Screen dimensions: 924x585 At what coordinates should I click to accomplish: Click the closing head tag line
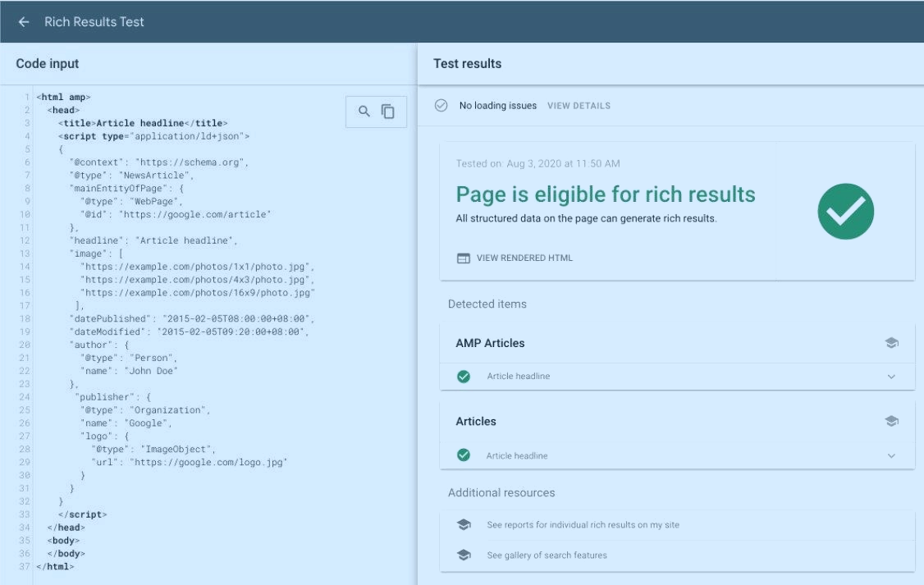(66, 528)
